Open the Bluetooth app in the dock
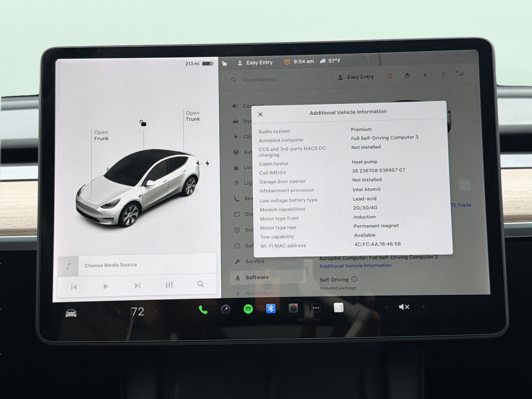The width and height of the screenshot is (532, 399). (x=271, y=308)
